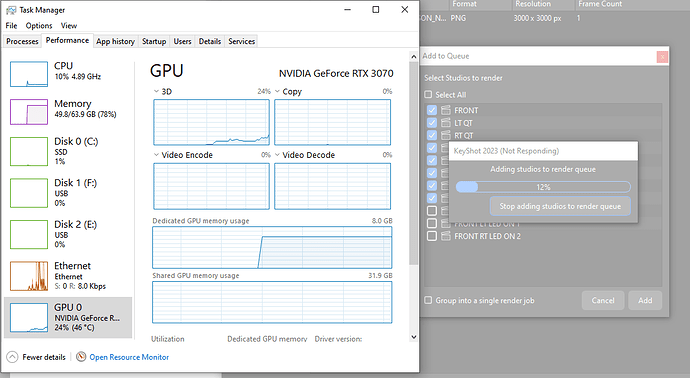Viewport: 690px width, 378px height.
Task: Click studio icon next to FRONT
Action: pyautogui.click(x=446, y=110)
